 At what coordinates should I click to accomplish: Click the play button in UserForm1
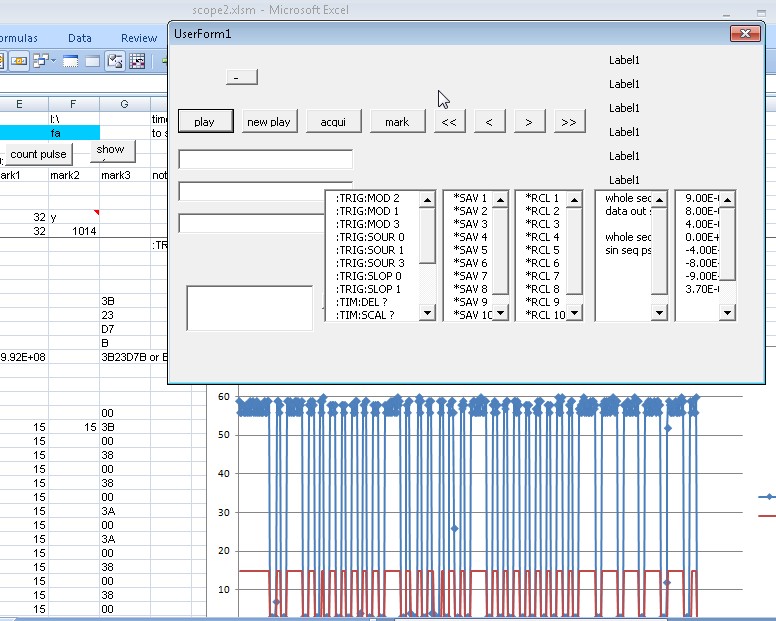click(x=205, y=121)
